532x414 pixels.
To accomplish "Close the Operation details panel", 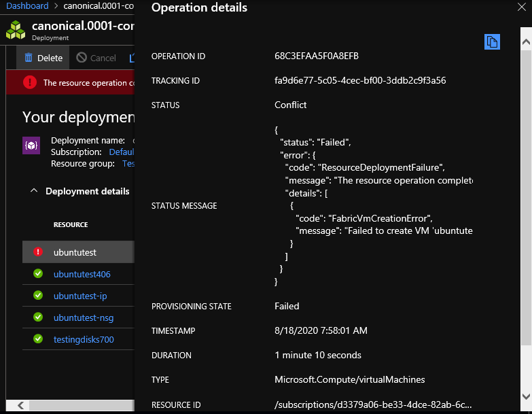I will [522, 7].
